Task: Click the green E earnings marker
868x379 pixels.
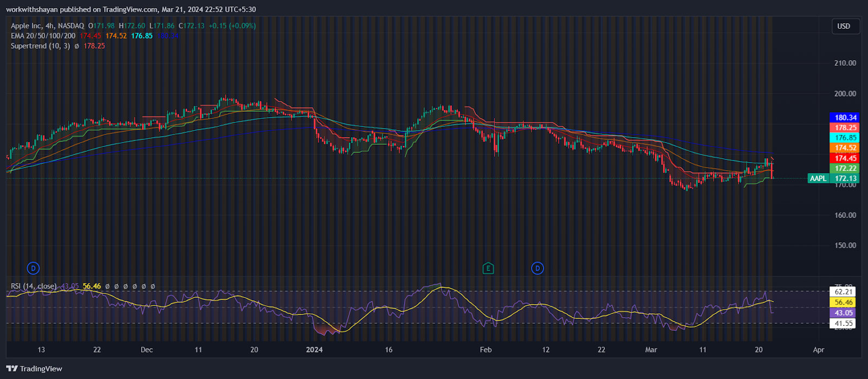Action: tap(488, 268)
